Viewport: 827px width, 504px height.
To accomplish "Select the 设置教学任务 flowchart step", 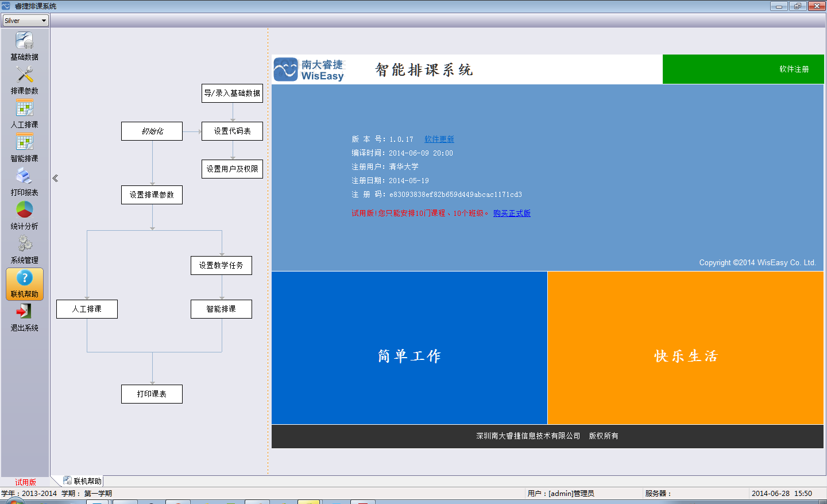I will click(221, 265).
